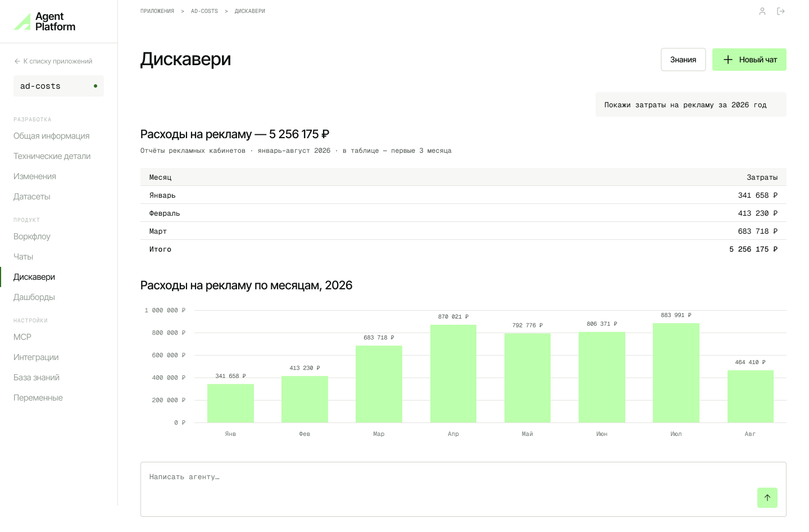Open Общая информация section

[52, 136]
